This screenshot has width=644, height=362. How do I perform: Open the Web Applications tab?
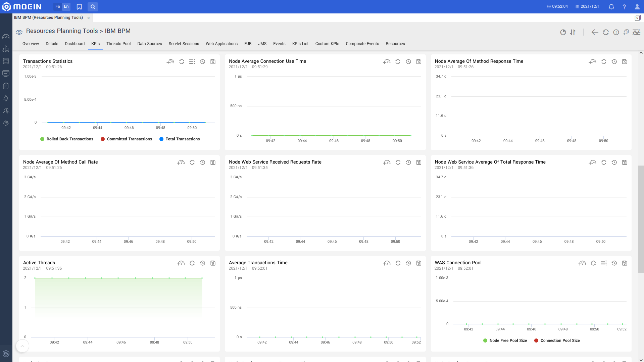pos(222,44)
